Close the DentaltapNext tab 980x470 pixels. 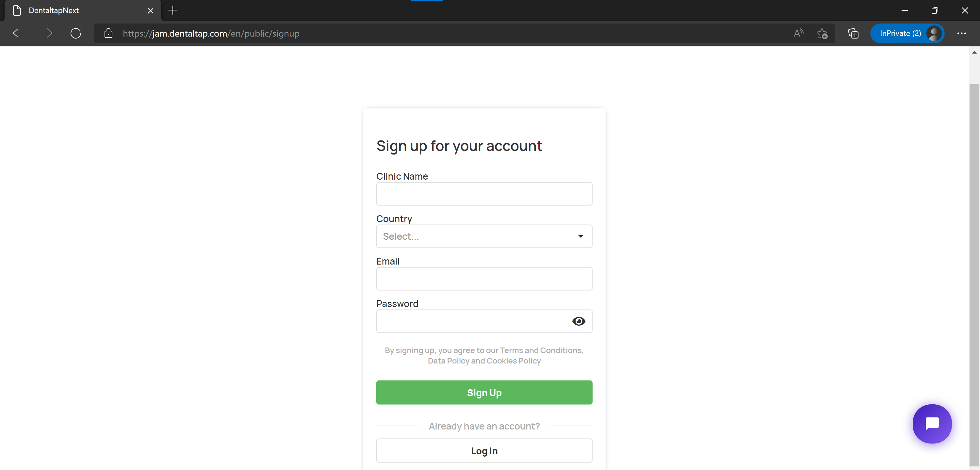tap(150, 11)
